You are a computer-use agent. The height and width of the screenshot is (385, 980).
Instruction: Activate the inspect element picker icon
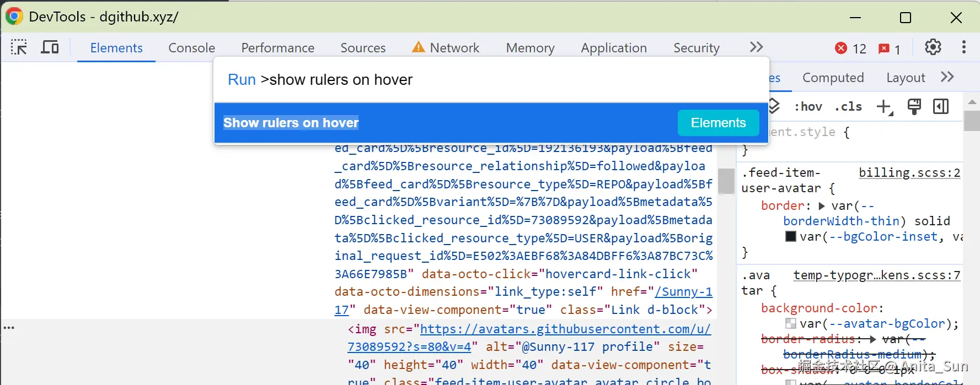(19, 47)
